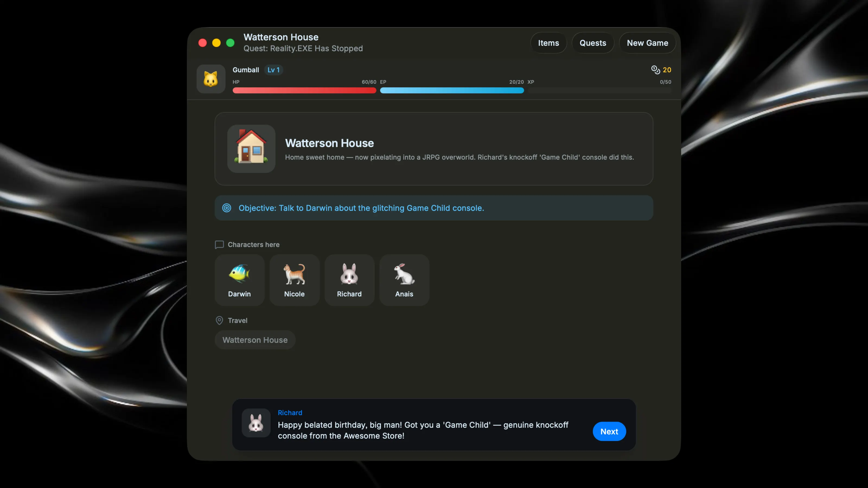Click the blue EP bar
This screenshot has width=868, height=488.
click(x=452, y=90)
